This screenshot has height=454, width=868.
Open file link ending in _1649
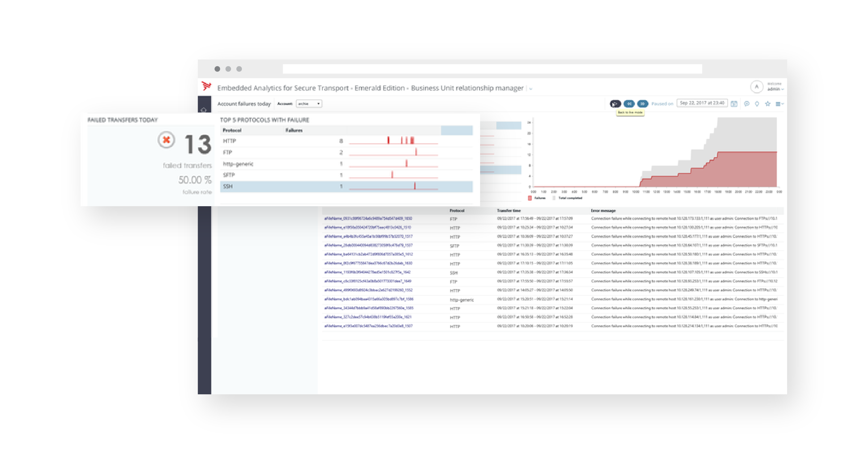[x=368, y=281]
